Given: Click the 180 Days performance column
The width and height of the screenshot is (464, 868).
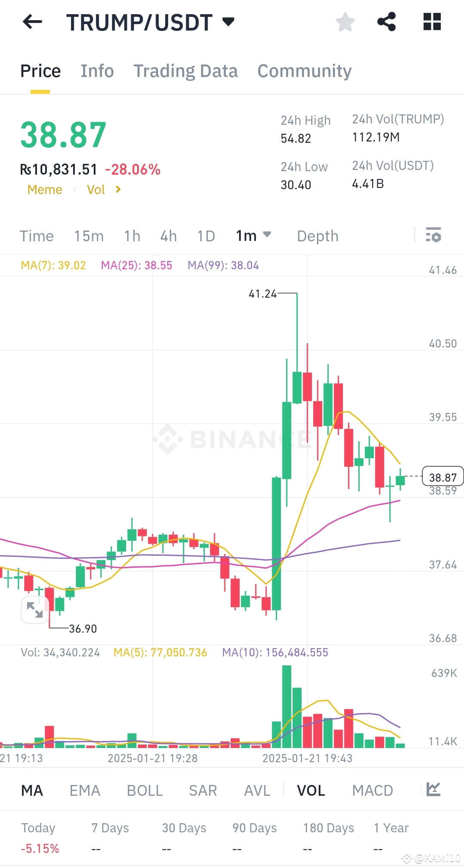Looking at the screenshot, I should pyautogui.click(x=329, y=838).
